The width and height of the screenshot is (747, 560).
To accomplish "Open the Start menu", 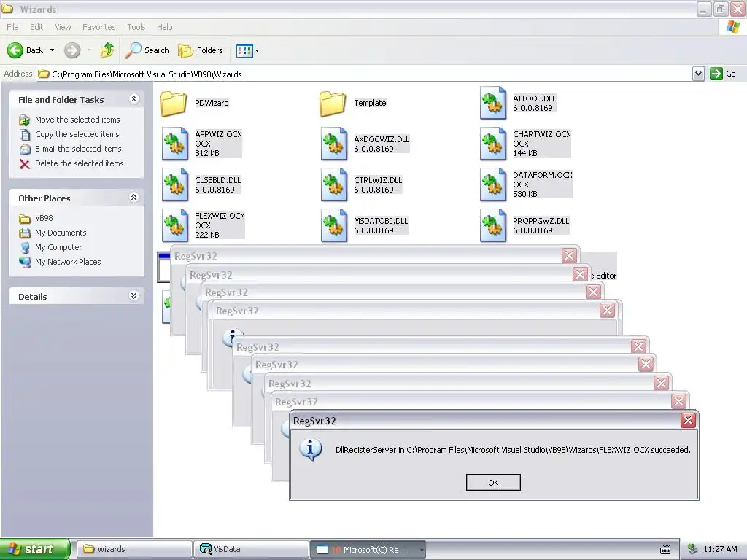I will (x=35, y=549).
